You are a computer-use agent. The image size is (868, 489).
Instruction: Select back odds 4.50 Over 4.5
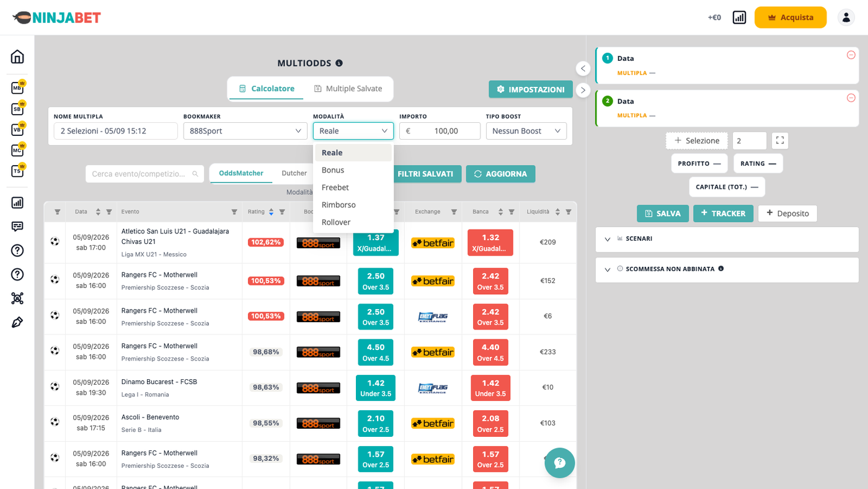pos(376,352)
